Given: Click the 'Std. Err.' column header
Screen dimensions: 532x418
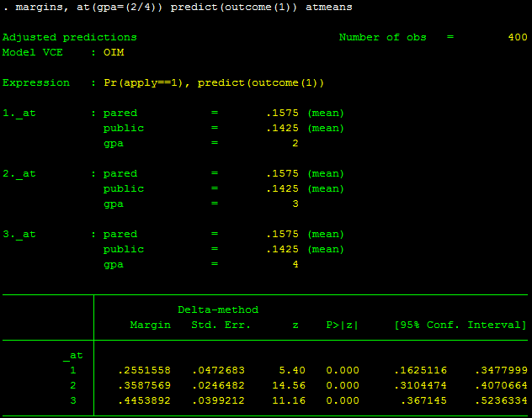Looking at the screenshot, I should 217,325.
